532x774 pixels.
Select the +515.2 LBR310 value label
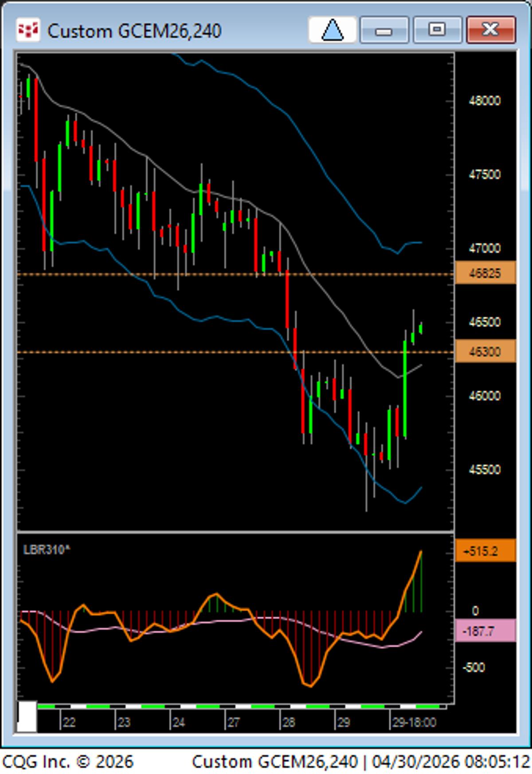(x=485, y=551)
